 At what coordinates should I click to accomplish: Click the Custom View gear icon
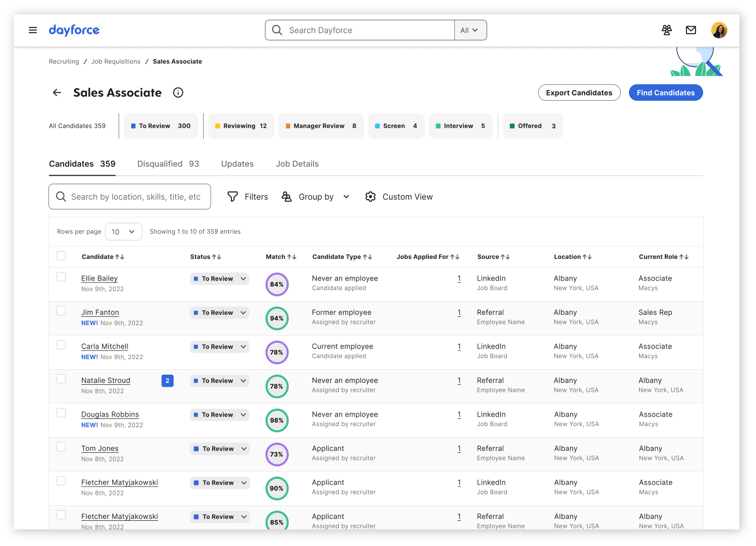tap(370, 197)
